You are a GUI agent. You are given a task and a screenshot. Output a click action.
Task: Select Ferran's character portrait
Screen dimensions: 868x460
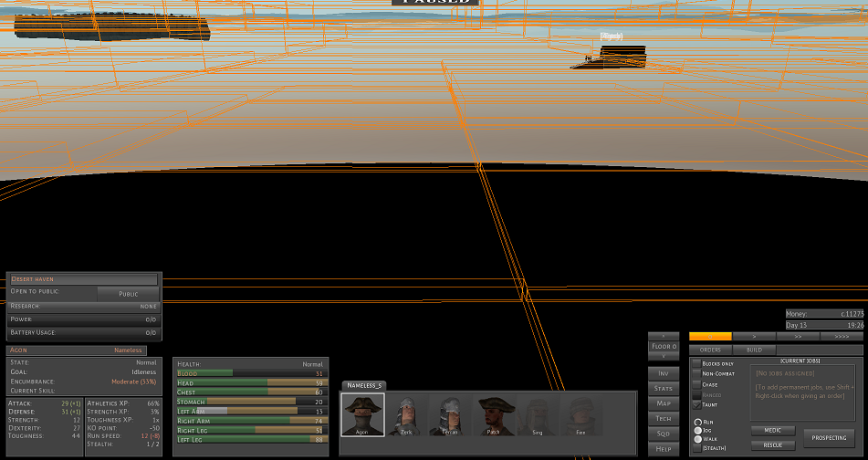451,414
